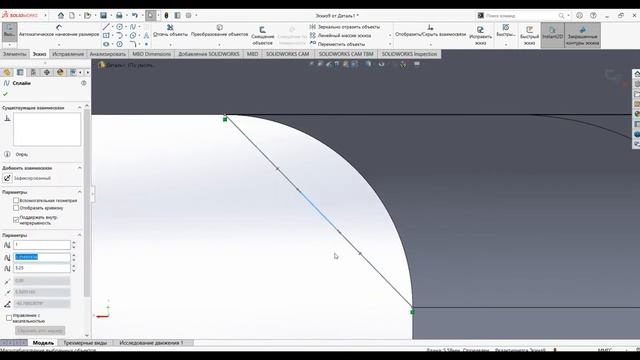Image resolution: width=640 pixels, height=360 pixels.
Task: Toggle the Instant2D button
Action: coord(553,35)
